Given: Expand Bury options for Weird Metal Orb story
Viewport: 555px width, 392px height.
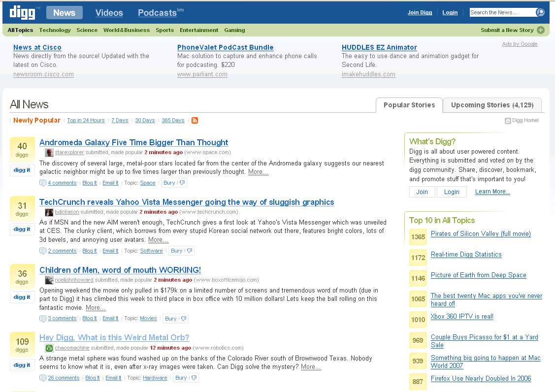Looking at the screenshot, I should [194, 378].
